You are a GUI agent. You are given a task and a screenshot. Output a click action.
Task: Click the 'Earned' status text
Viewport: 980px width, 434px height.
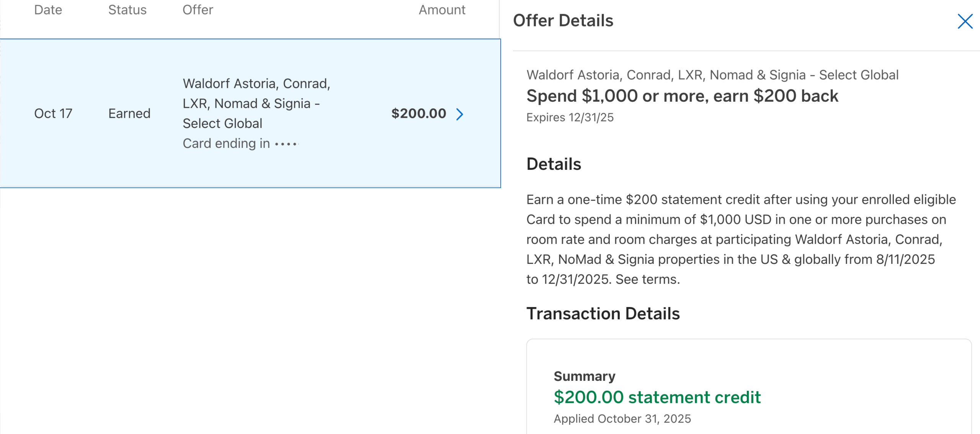click(x=129, y=114)
